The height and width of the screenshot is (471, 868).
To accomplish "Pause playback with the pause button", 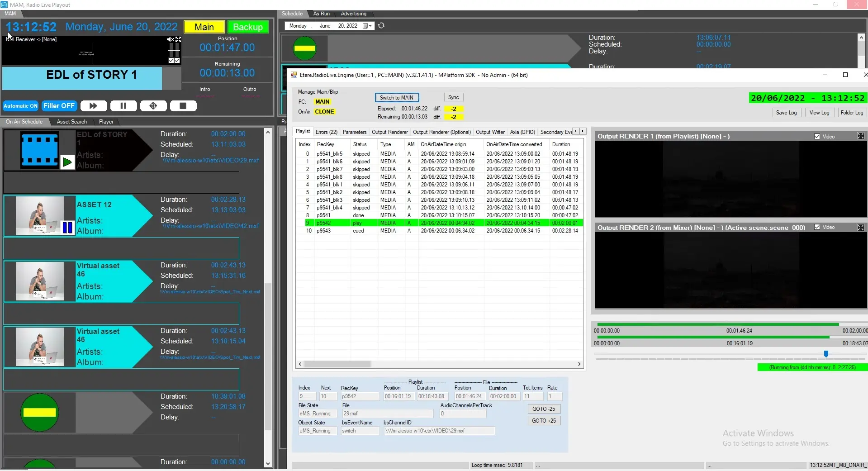I will [123, 106].
